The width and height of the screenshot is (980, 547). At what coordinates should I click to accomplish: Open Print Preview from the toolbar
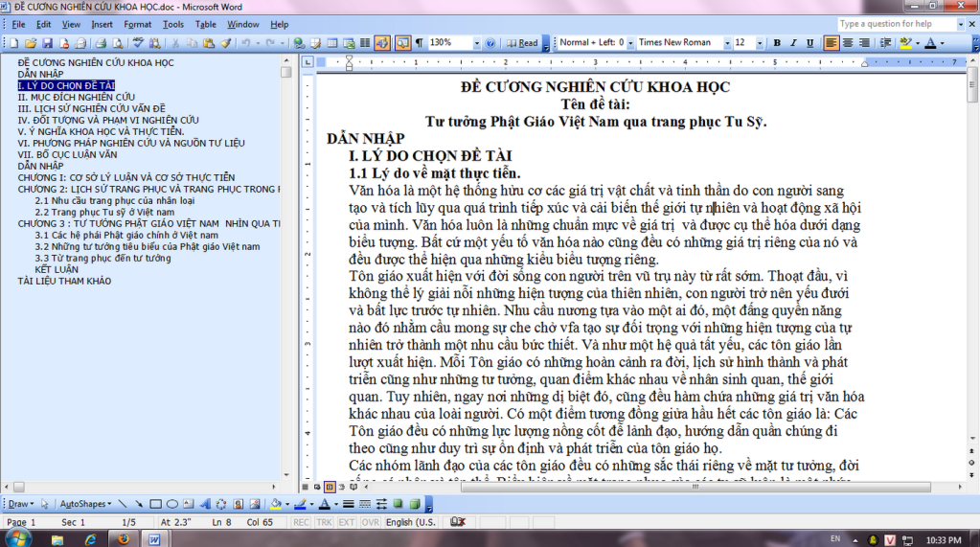(x=117, y=43)
